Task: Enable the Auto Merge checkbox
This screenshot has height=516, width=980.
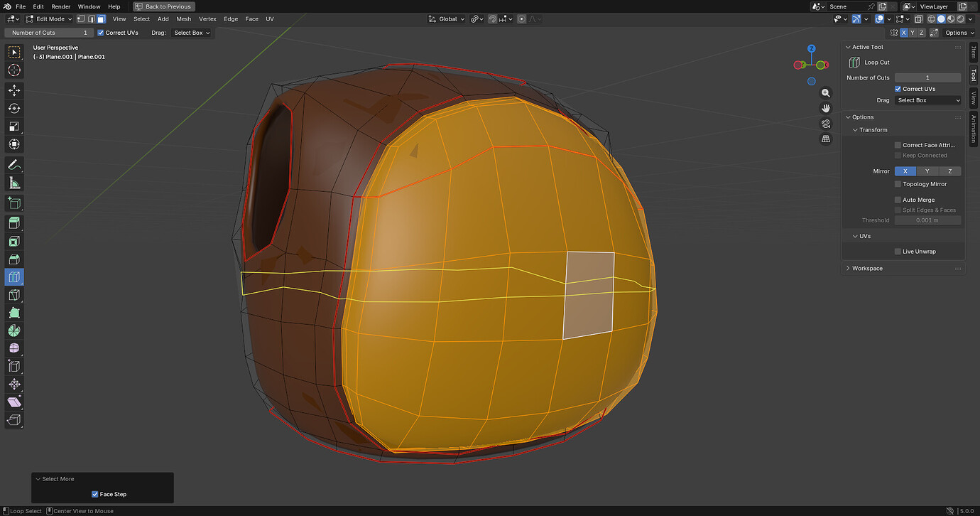Action: pos(898,200)
